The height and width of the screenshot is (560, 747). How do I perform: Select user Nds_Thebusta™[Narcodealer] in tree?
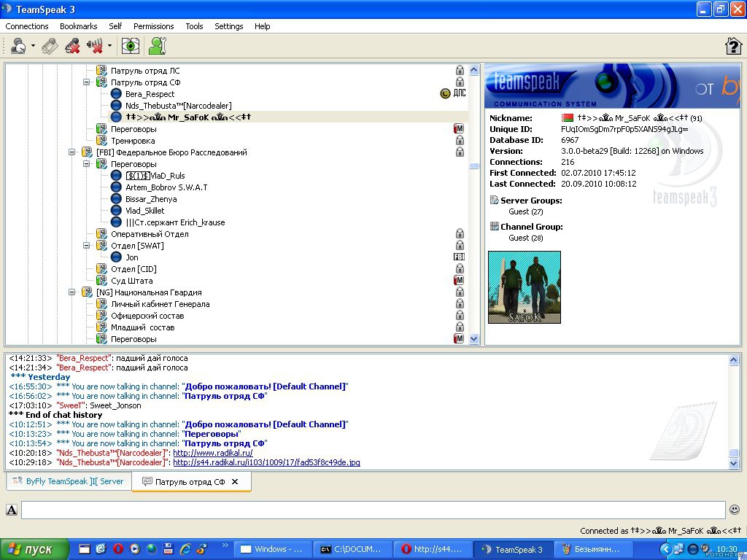(178, 106)
